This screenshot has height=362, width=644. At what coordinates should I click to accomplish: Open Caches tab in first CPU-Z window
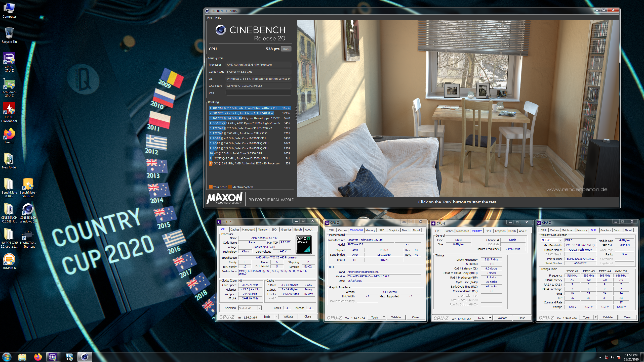(235, 230)
